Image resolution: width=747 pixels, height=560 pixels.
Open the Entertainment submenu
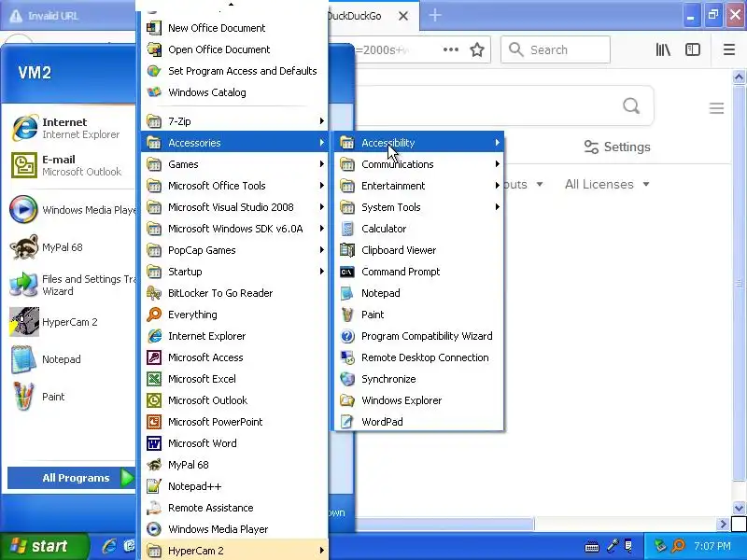(x=418, y=186)
